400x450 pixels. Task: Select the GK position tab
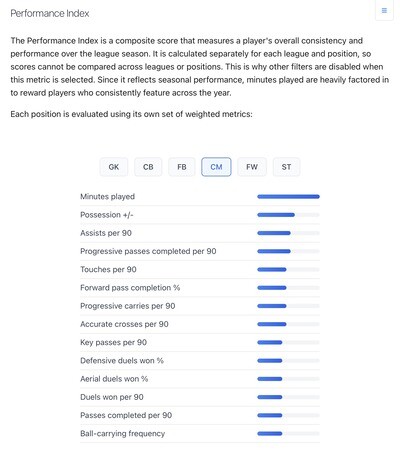[114, 167]
